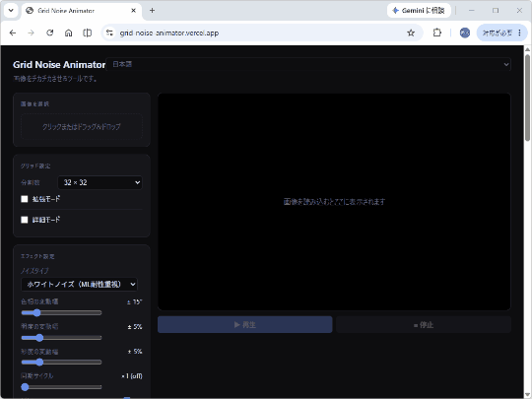The height and width of the screenshot is (399, 532).
Task: Click the preview placeholder text
Action: [x=334, y=202]
